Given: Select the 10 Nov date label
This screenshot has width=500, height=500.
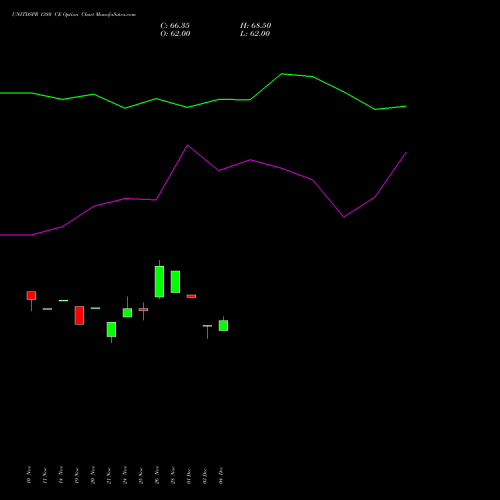Looking at the screenshot, I should (29, 475).
